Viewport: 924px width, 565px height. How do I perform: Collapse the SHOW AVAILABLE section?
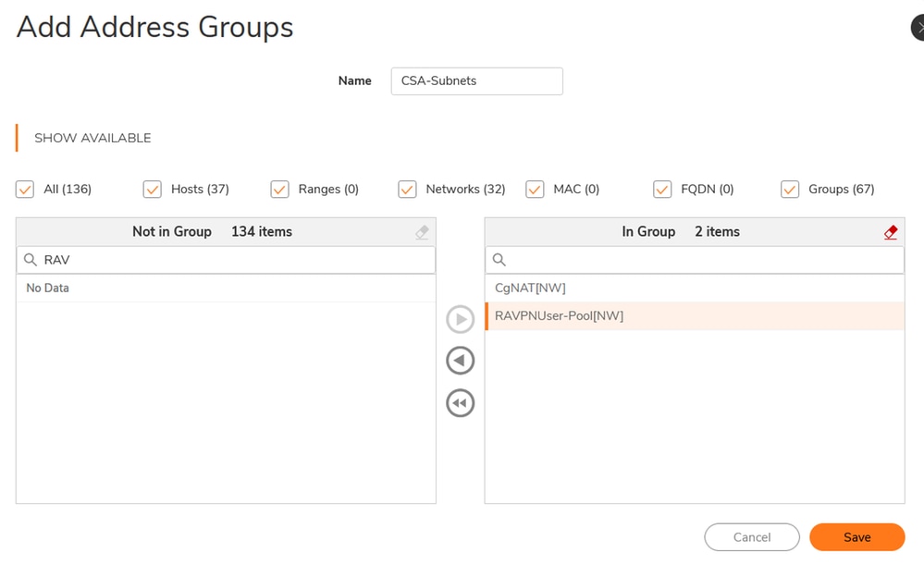pos(92,138)
